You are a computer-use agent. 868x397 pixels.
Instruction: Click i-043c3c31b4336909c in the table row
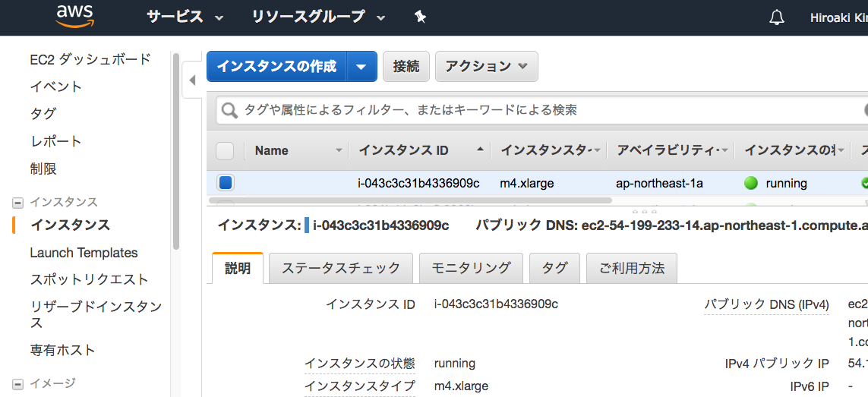[x=418, y=183]
